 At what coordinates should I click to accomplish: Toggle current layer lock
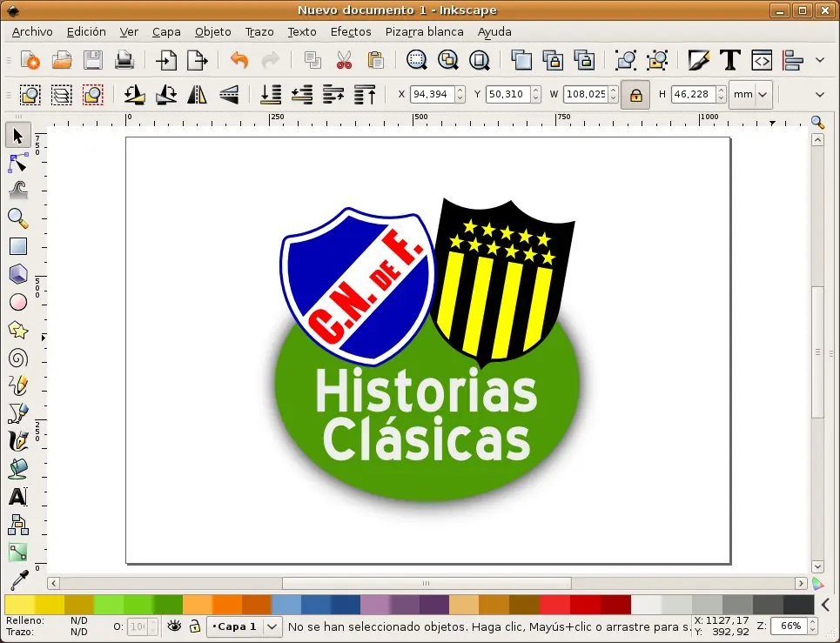(194, 626)
